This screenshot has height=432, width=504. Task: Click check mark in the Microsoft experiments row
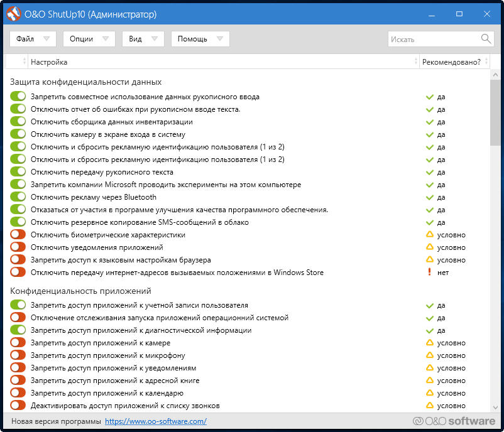click(429, 185)
